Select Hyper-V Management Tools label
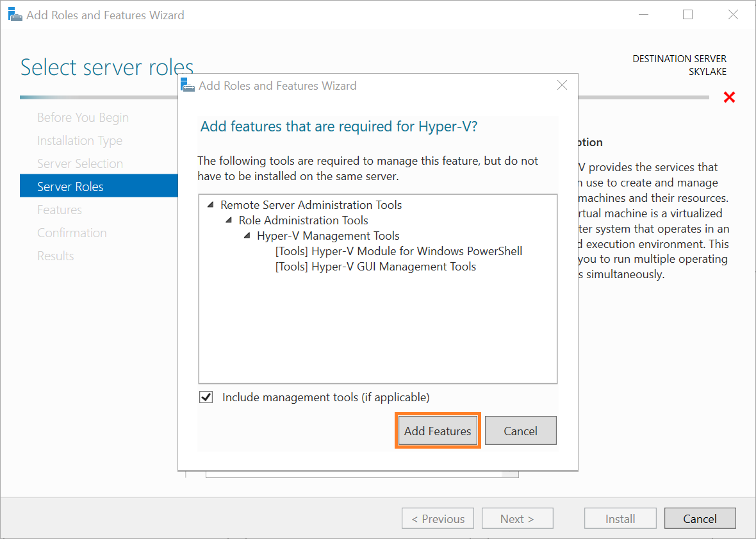Image resolution: width=756 pixels, height=539 pixels. (x=328, y=236)
